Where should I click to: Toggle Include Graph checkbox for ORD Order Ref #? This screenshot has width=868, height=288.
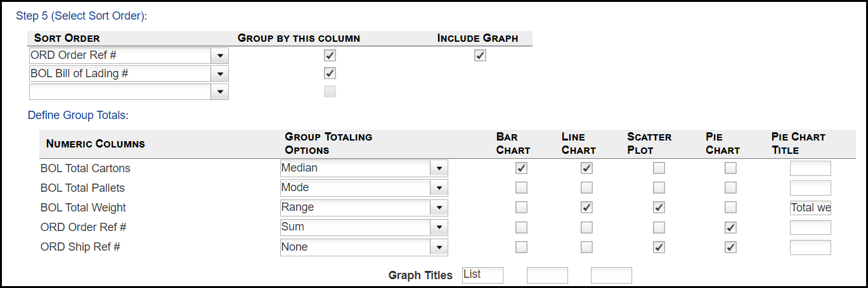480,56
